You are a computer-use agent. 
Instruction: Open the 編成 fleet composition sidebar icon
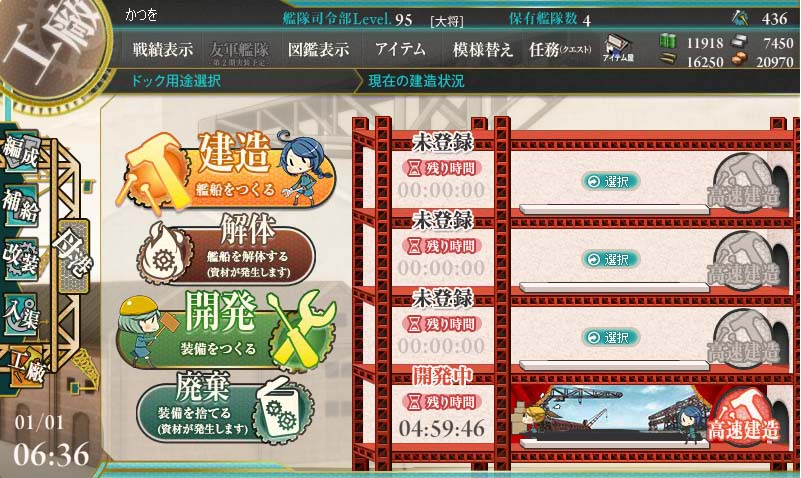click(20, 152)
